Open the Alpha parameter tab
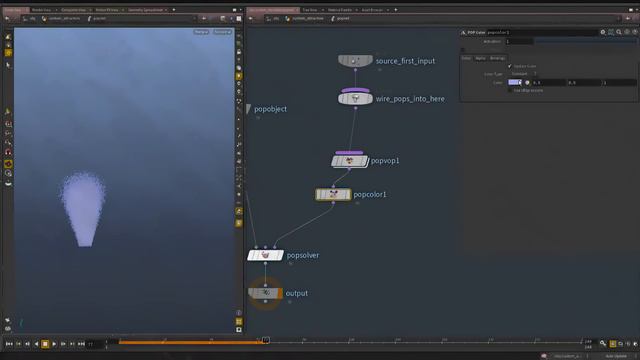The image size is (640, 360). (x=480, y=58)
